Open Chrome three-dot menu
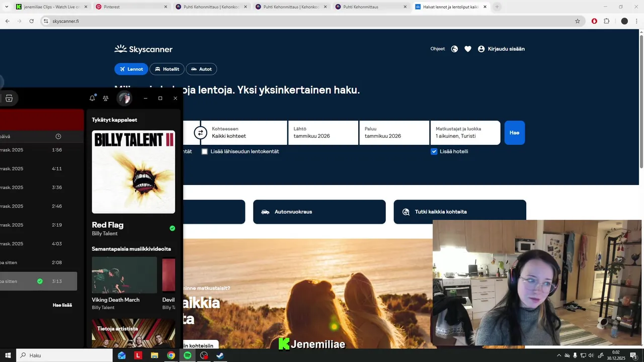The image size is (644, 362). pyautogui.click(x=636, y=21)
